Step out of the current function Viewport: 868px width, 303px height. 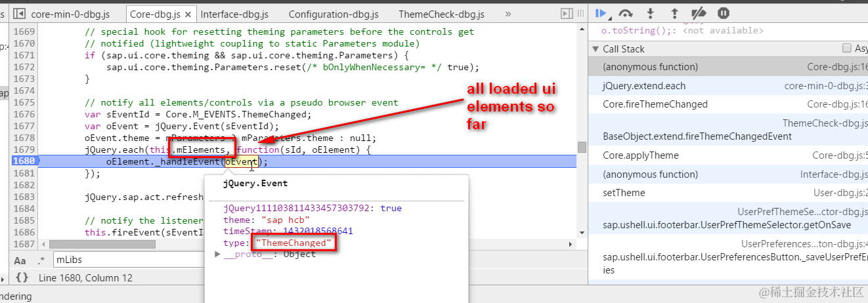pos(674,13)
